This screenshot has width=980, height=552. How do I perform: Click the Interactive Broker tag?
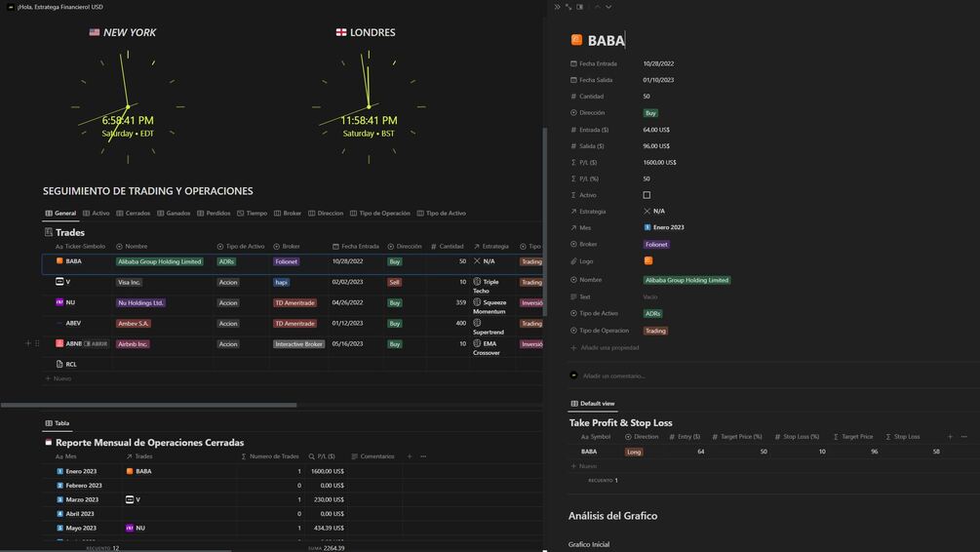point(298,344)
